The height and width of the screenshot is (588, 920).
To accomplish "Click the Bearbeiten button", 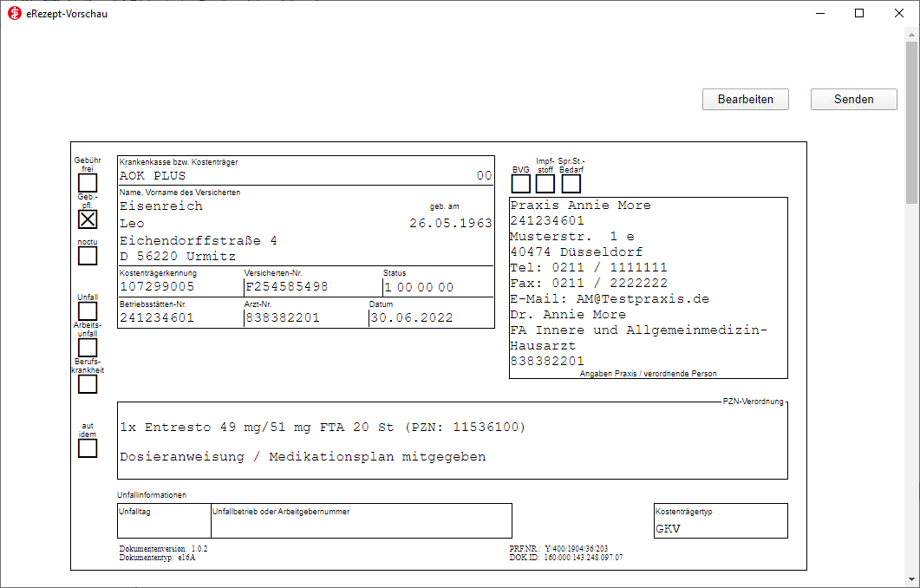I will click(x=745, y=99).
